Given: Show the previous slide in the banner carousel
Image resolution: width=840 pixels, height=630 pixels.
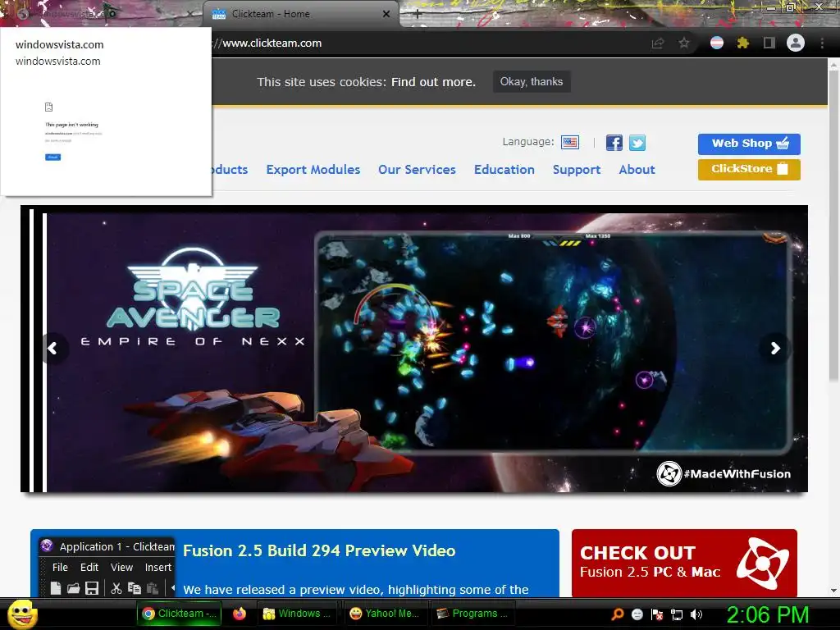Looking at the screenshot, I should 53,349.
